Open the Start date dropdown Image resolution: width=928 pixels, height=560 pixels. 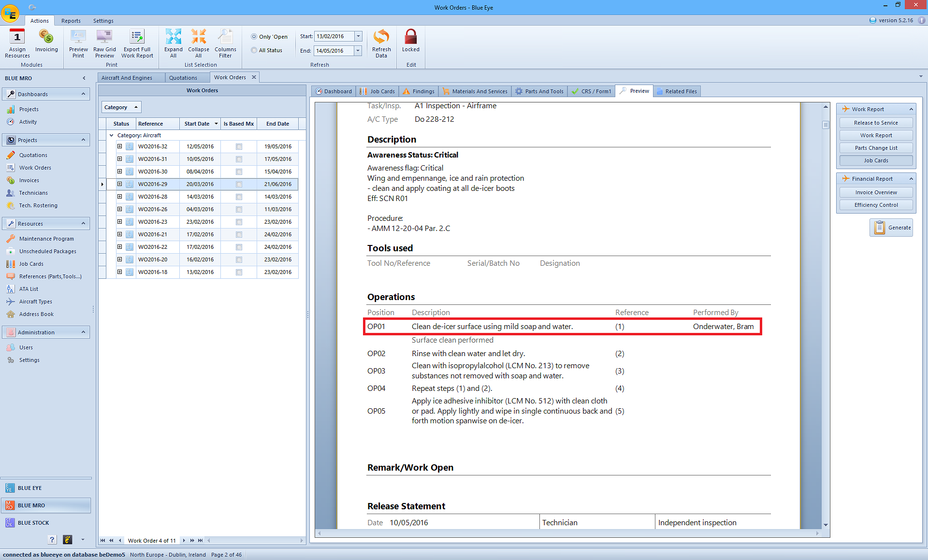tap(358, 36)
